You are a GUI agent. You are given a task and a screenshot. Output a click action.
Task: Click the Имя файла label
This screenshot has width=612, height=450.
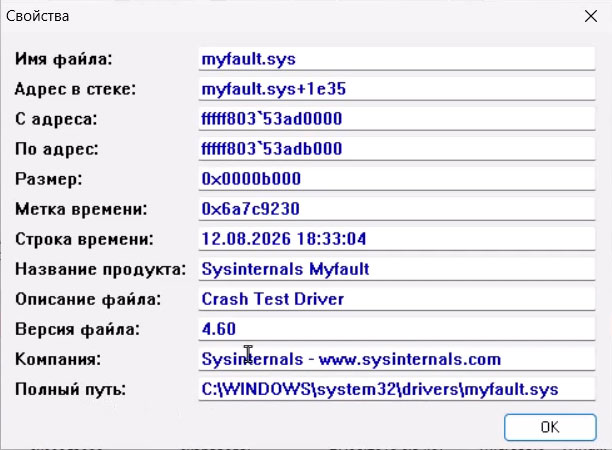(64, 59)
